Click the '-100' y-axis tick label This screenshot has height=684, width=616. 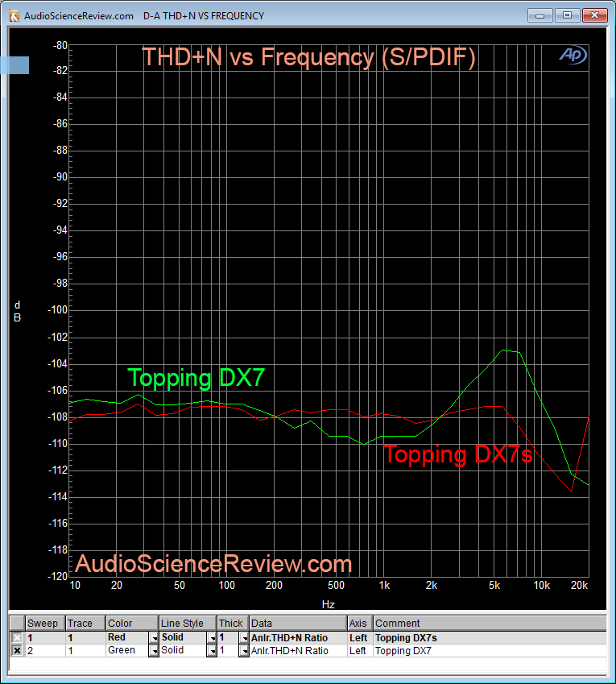point(57,310)
